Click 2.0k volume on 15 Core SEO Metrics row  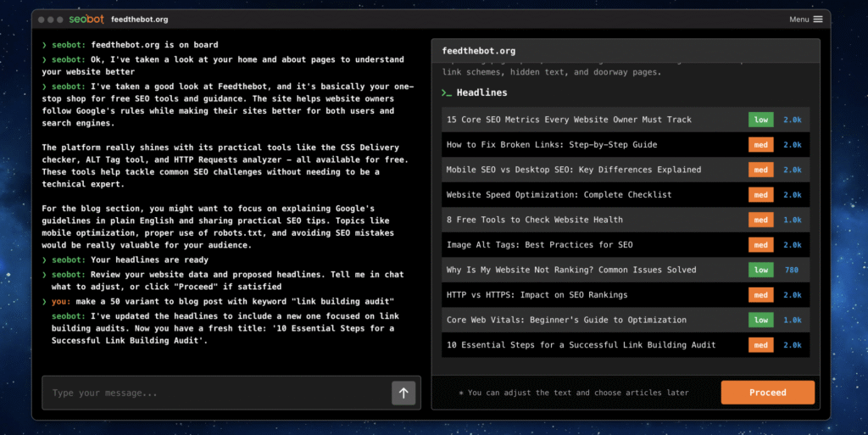tap(793, 120)
